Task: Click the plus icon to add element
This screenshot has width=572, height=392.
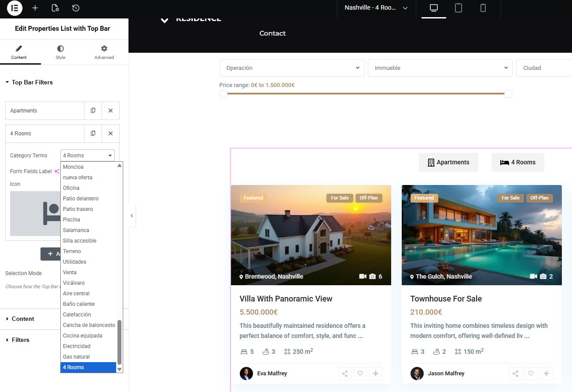Action: click(x=35, y=8)
